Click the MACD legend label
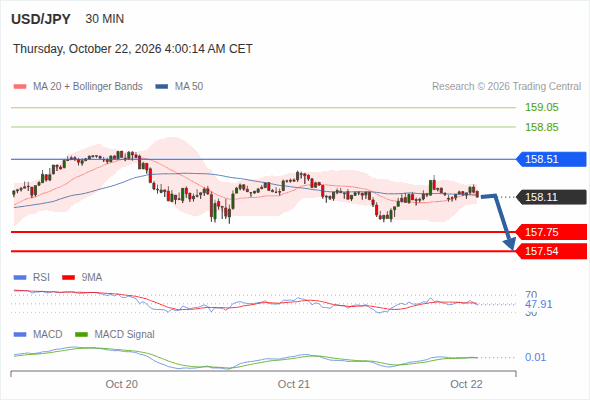Image resolution: width=590 pixels, height=400 pixels. [47, 335]
